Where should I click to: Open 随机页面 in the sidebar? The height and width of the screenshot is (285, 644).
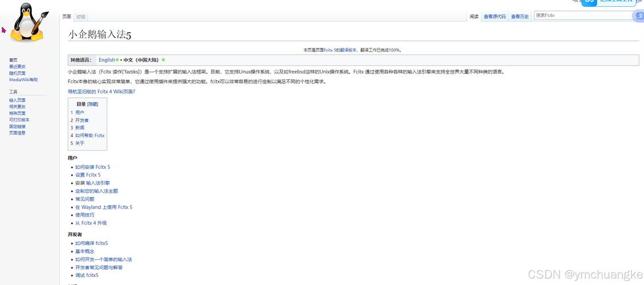(17, 73)
